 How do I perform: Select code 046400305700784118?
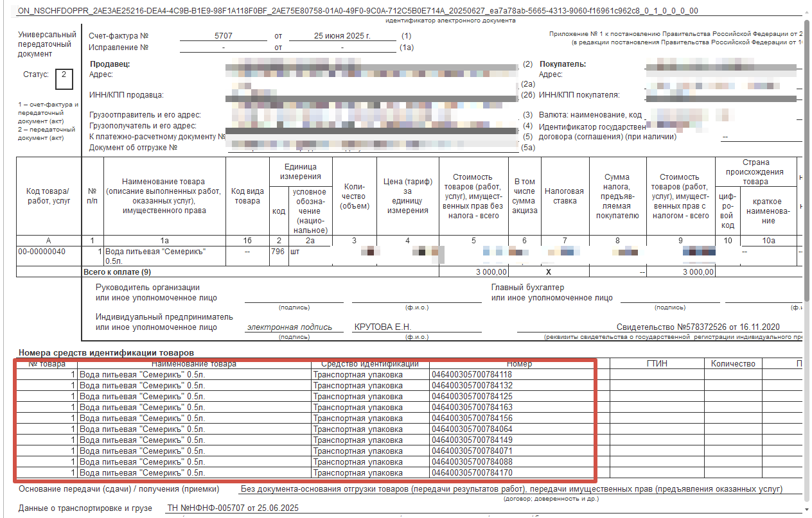(x=472, y=375)
